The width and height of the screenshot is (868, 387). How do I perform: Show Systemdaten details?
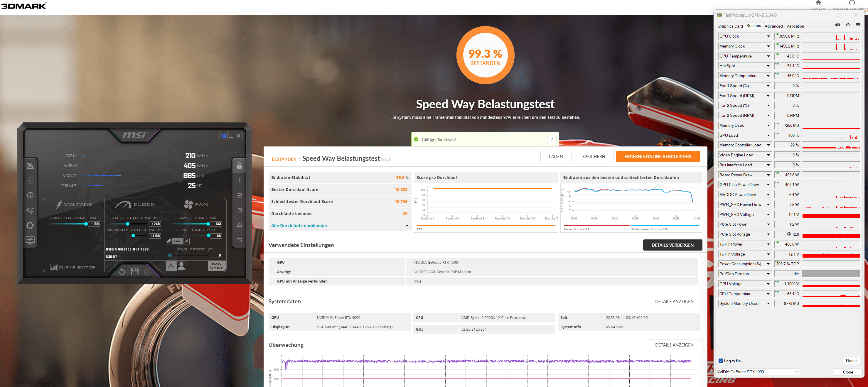[674, 301]
